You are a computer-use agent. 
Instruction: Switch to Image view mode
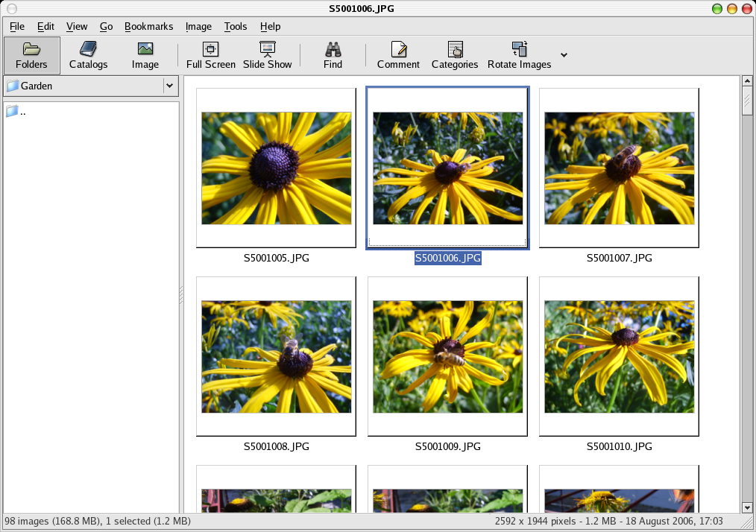tap(145, 55)
